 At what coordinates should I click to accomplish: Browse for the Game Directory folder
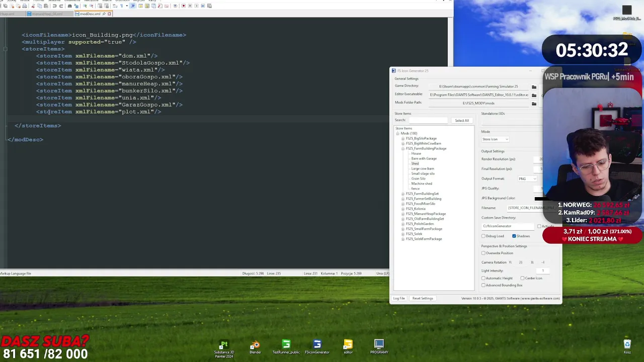coord(534,87)
